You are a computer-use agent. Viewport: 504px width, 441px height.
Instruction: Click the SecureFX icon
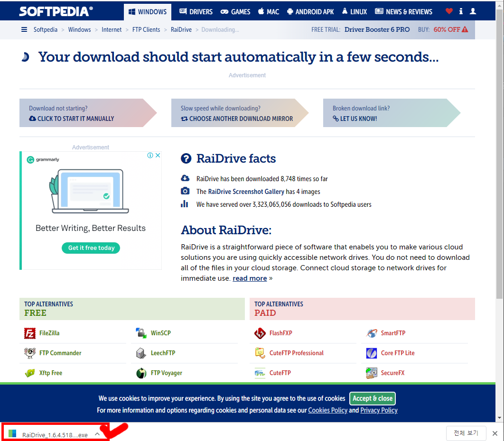(x=372, y=373)
